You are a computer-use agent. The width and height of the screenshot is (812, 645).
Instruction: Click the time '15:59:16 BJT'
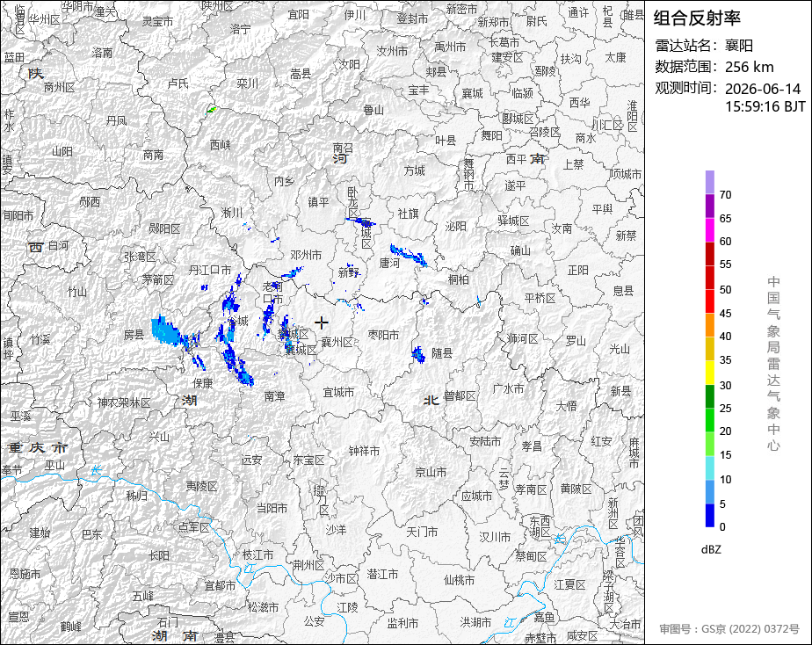[x=765, y=106]
